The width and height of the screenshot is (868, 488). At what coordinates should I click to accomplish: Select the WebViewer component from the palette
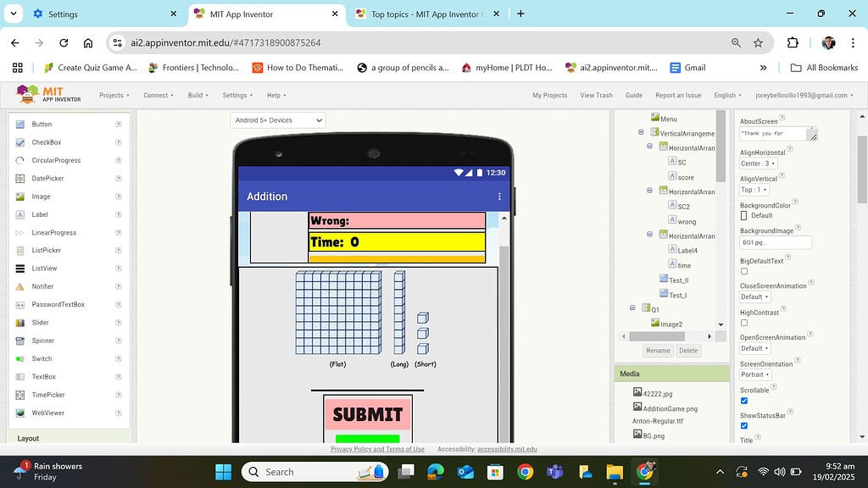[x=48, y=412]
